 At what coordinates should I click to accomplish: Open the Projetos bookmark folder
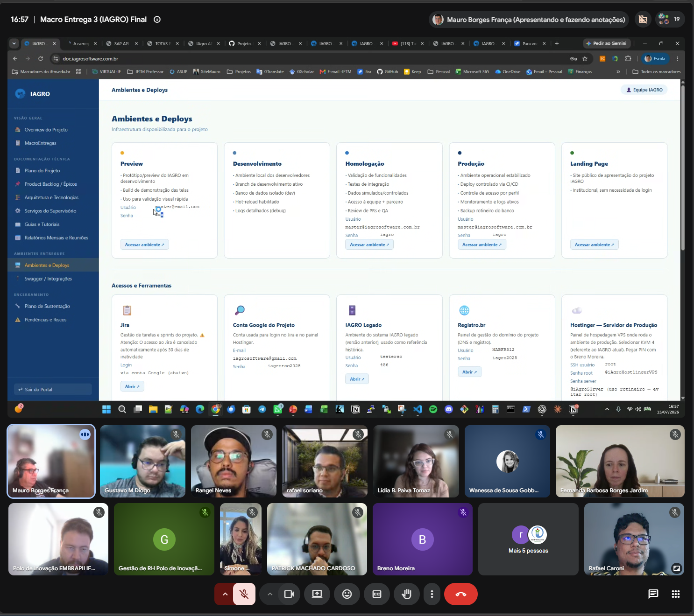coord(239,72)
